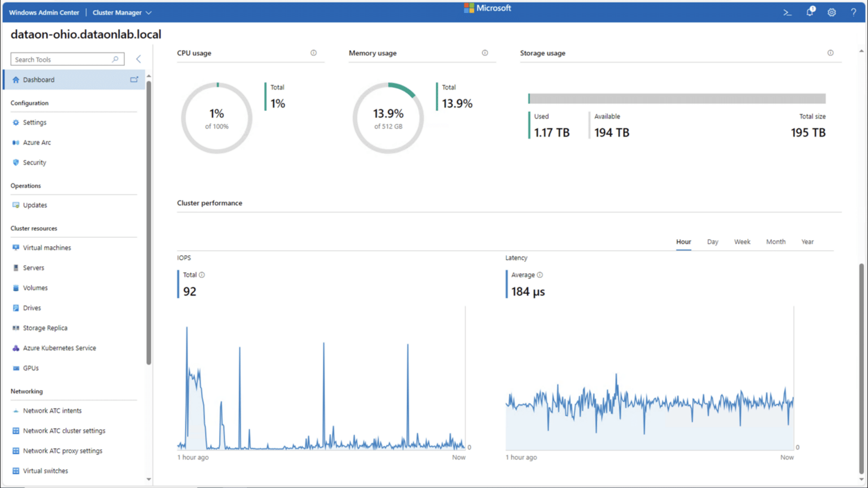The height and width of the screenshot is (488, 868).
Task: Go to Windows Admin Center home
Action: tap(44, 12)
